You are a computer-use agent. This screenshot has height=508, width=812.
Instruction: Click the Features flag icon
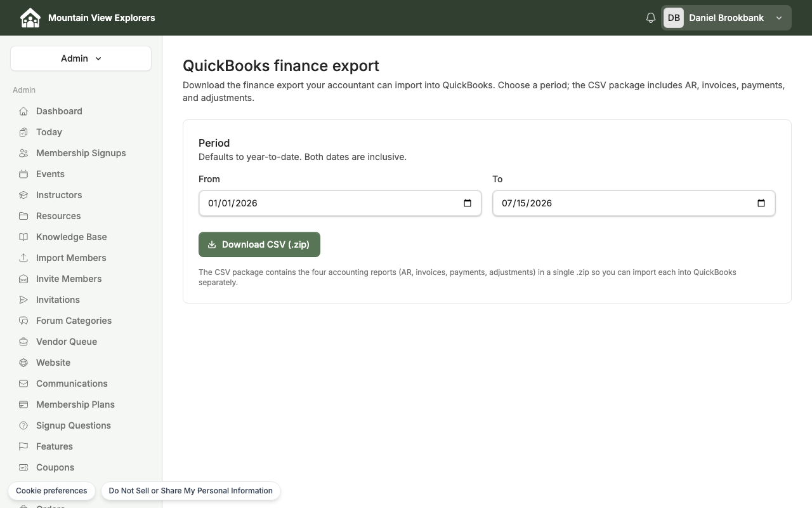(23, 446)
